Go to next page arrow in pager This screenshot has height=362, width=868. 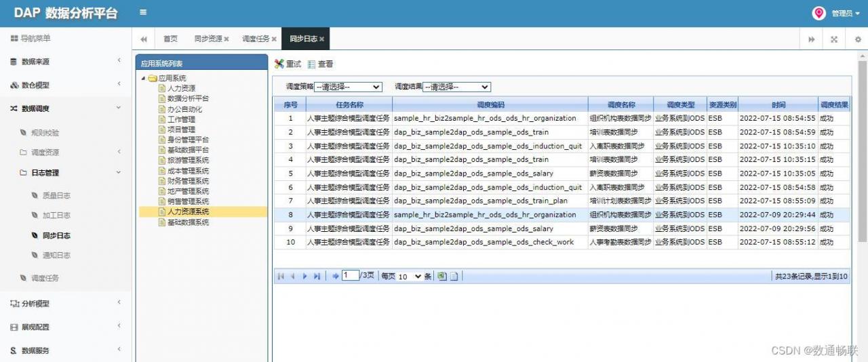tap(305, 277)
